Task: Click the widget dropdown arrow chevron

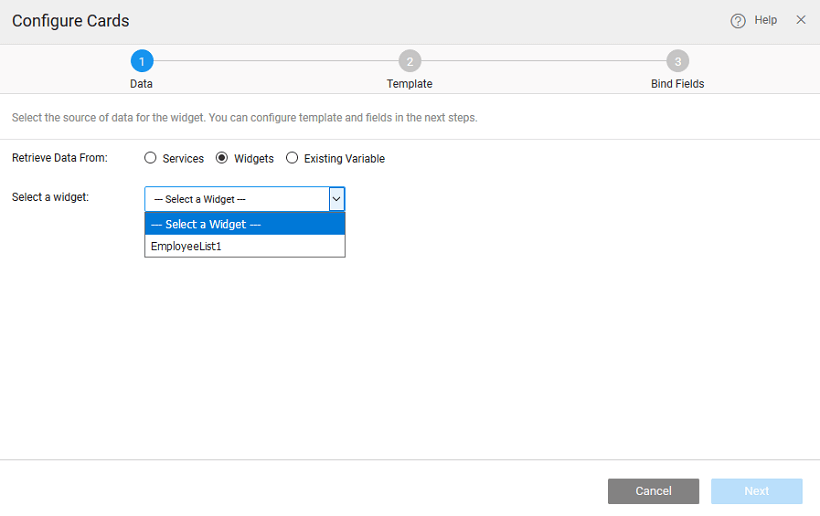Action: click(x=337, y=199)
